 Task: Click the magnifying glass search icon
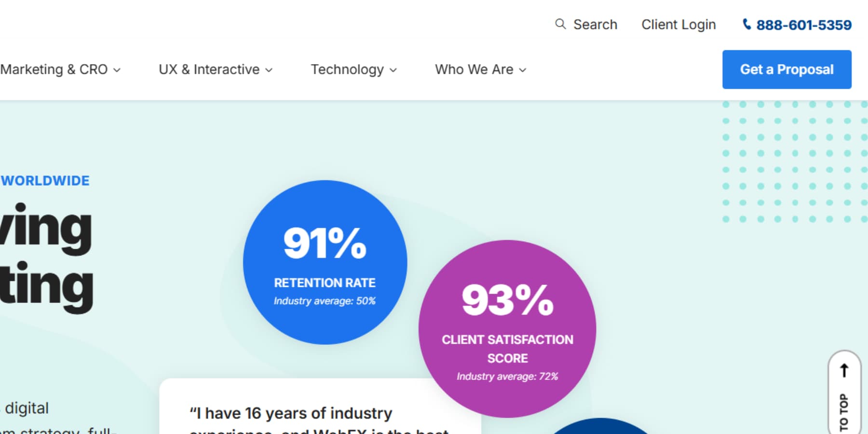pos(560,24)
